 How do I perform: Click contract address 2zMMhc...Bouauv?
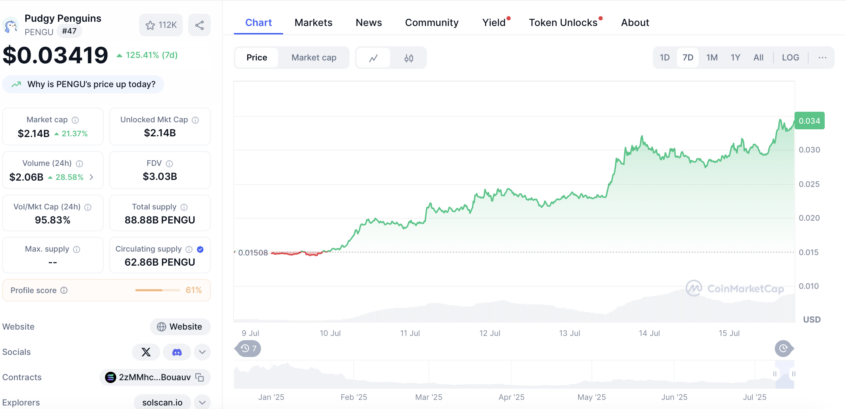click(154, 377)
